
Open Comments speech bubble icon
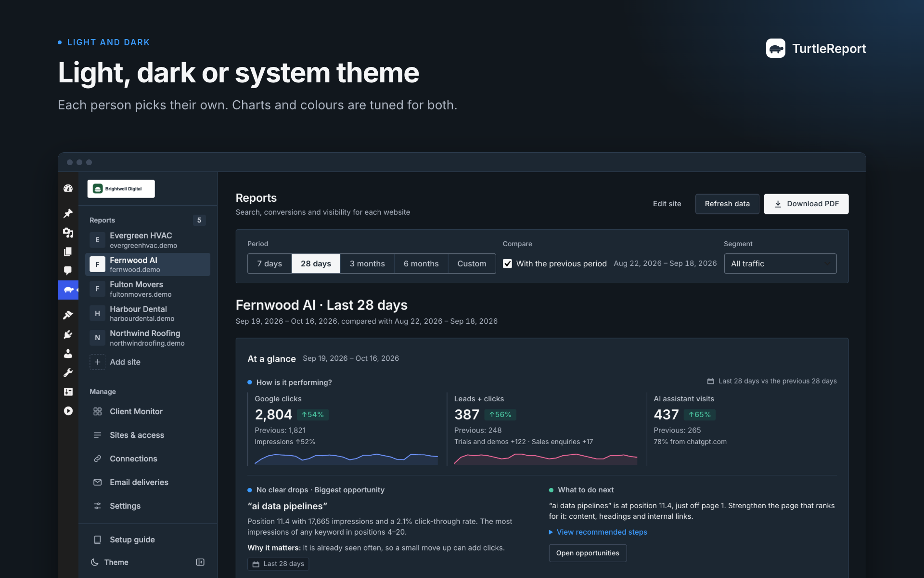coord(68,271)
